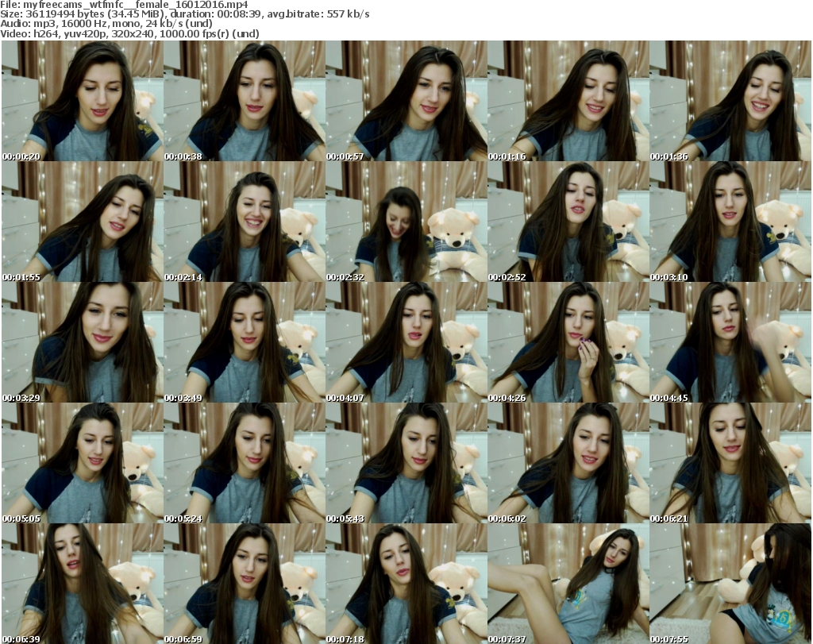Image resolution: width=813 pixels, height=644 pixels.
Task: Select the thumbnail stamped 00:00:38
Action: [x=245, y=101]
